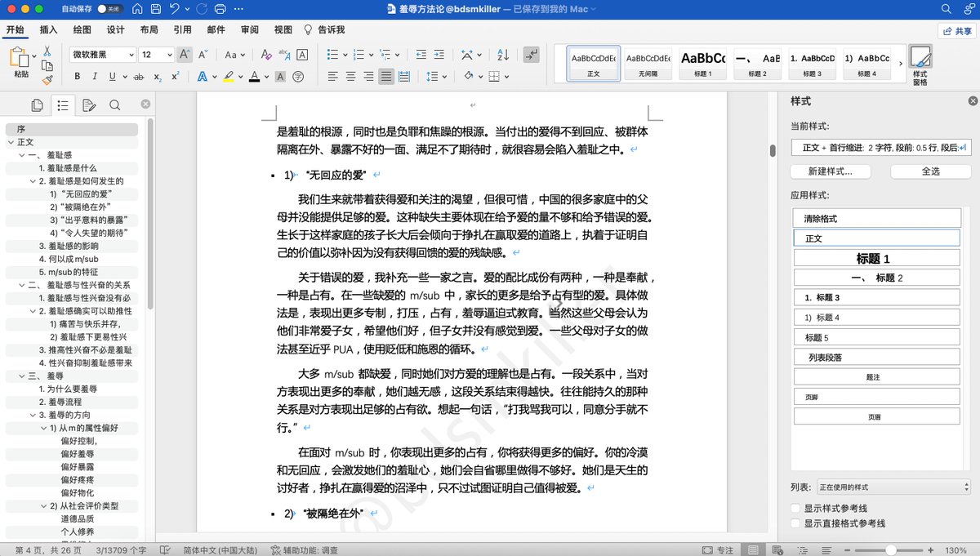The width and height of the screenshot is (980, 556).
Task: Search the document with the magnifier icon
Action: point(946,9)
